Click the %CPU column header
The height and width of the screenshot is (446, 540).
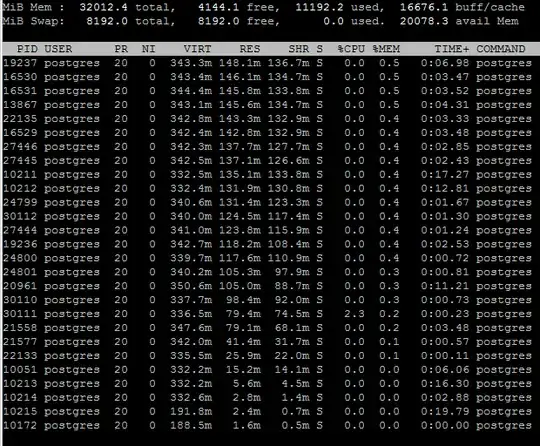[x=351, y=49]
